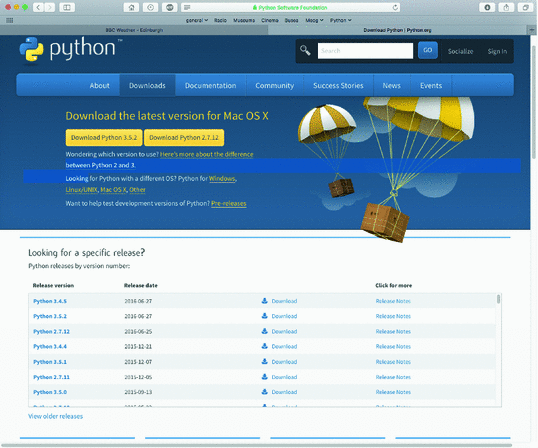Expand the Moog bookmarks folder

[x=314, y=20]
